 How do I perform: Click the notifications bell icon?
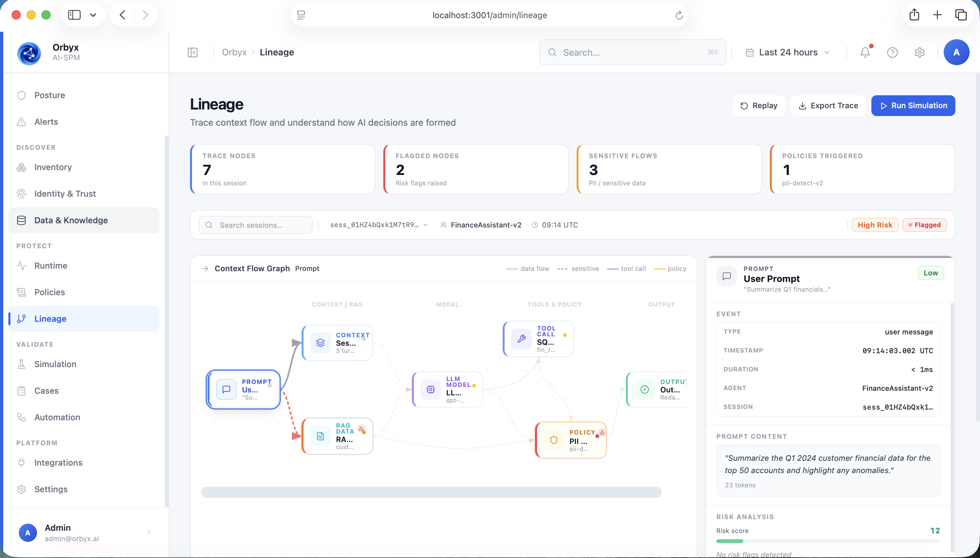865,52
